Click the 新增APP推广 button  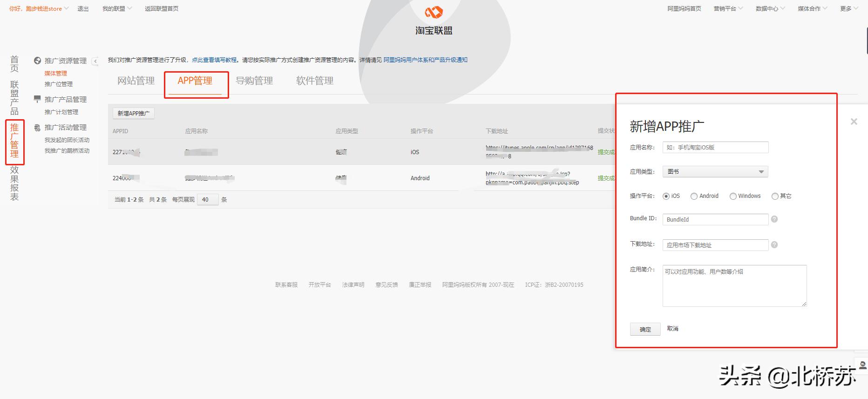[x=134, y=113]
